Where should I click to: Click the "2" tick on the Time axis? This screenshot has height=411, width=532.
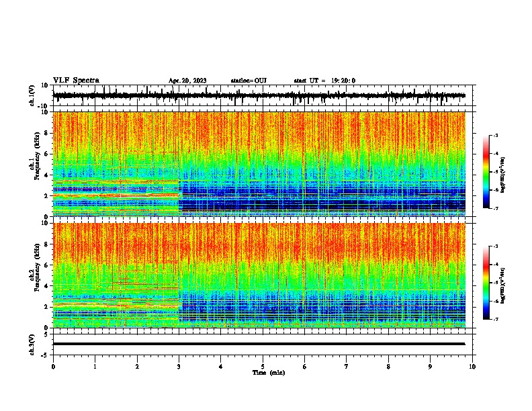point(137,367)
